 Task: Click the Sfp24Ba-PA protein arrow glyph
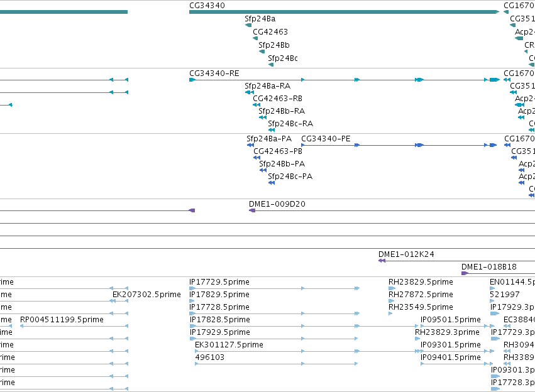coord(250,145)
